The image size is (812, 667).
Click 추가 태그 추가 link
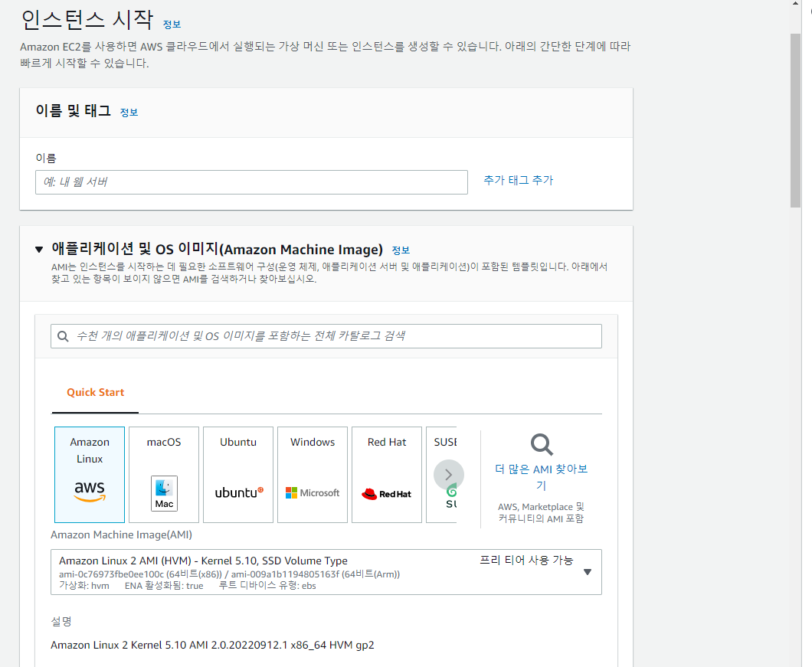(519, 180)
